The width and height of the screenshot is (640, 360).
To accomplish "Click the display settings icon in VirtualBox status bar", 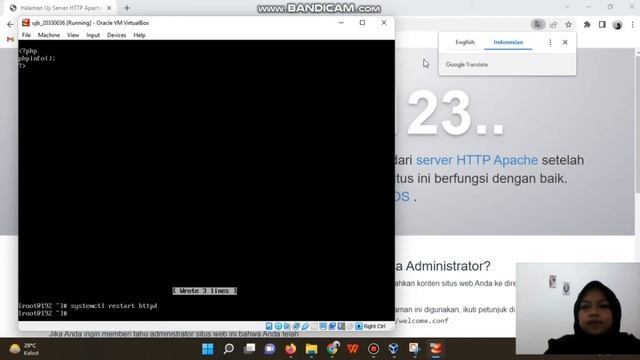I will [323, 326].
